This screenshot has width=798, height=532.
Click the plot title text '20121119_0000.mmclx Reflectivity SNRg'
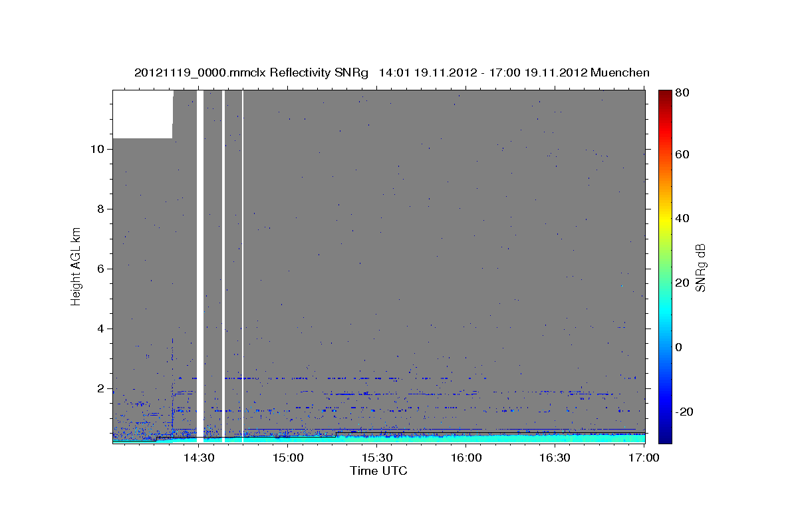tap(251, 72)
